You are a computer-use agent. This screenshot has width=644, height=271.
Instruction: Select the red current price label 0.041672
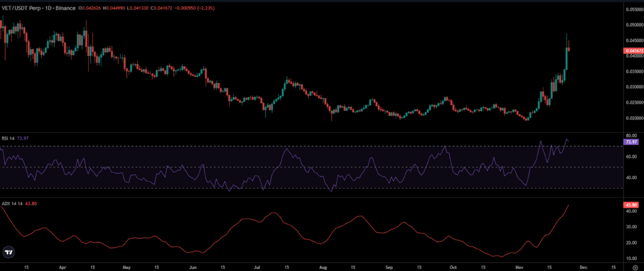tap(632, 51)
